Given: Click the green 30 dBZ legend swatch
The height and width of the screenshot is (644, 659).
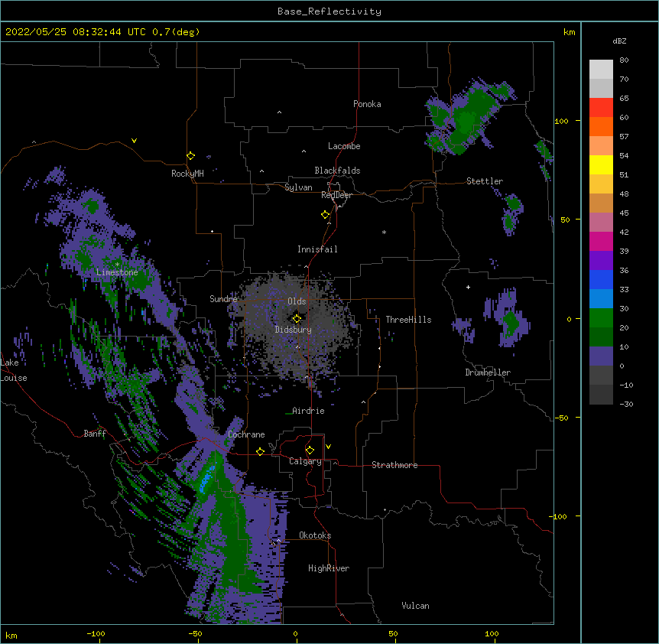Looking at the screenshot, I should 601,318.
